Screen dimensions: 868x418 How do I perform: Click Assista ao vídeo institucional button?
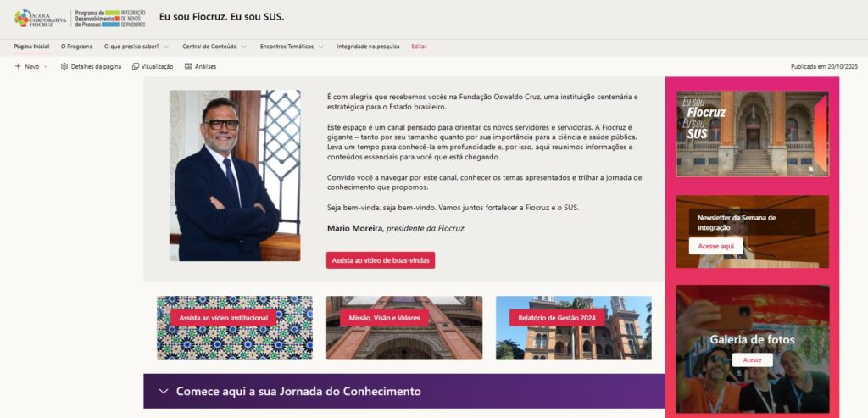[224, 318]
